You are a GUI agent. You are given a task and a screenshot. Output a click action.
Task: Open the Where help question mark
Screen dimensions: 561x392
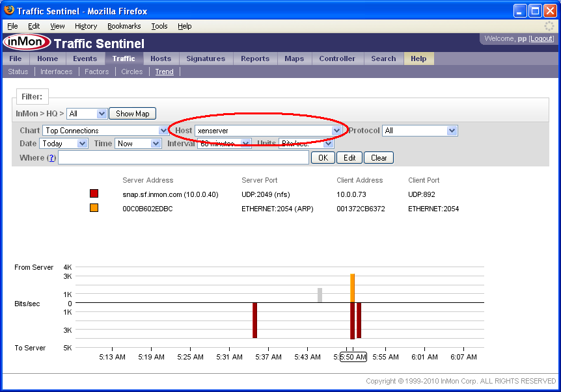point(51,158)
